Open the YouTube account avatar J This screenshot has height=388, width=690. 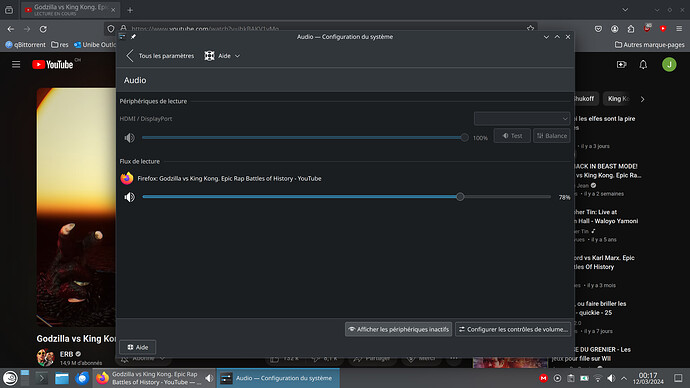pyautogui.click(x=669, y=65)
